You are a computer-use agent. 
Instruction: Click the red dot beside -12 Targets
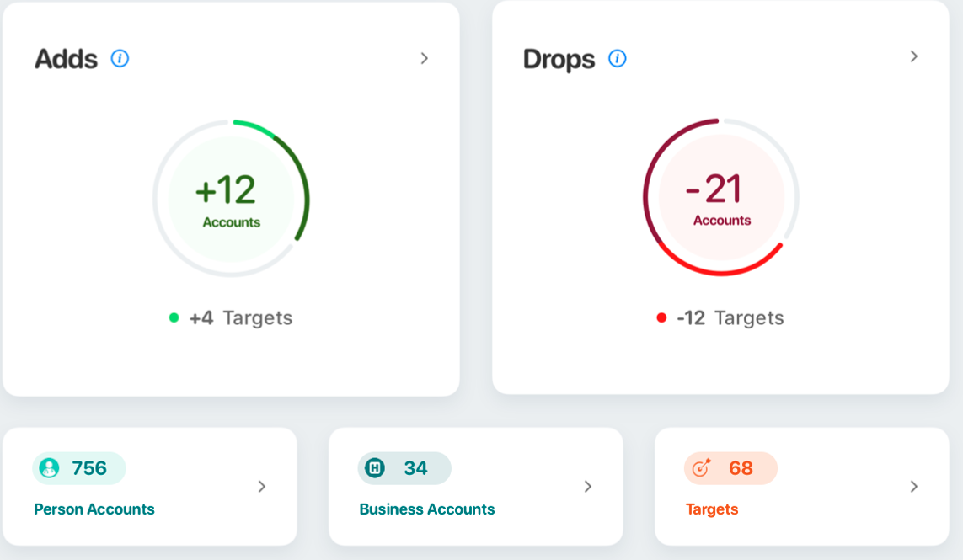(661, 317)
